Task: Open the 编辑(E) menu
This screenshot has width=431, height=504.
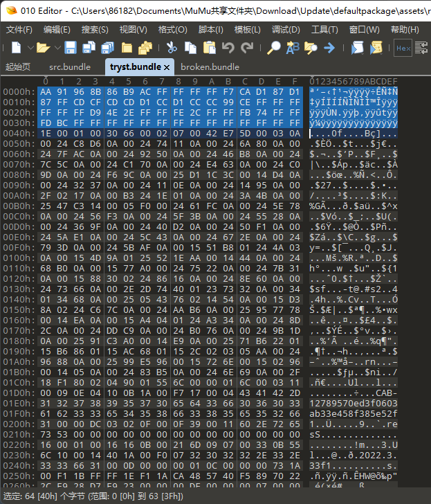Action: tap(57, 30)
